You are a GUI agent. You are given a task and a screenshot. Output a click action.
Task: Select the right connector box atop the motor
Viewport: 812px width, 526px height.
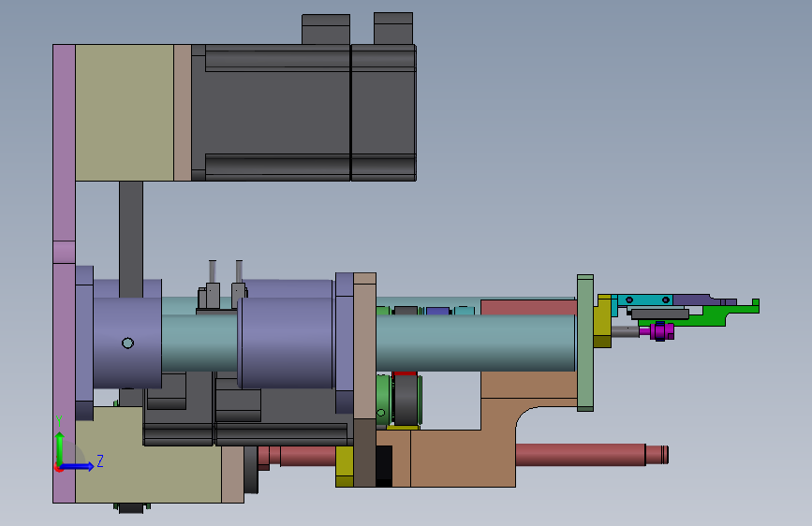point(393,28)
